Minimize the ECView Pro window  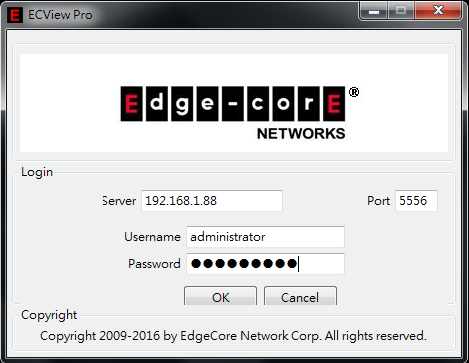373,11
